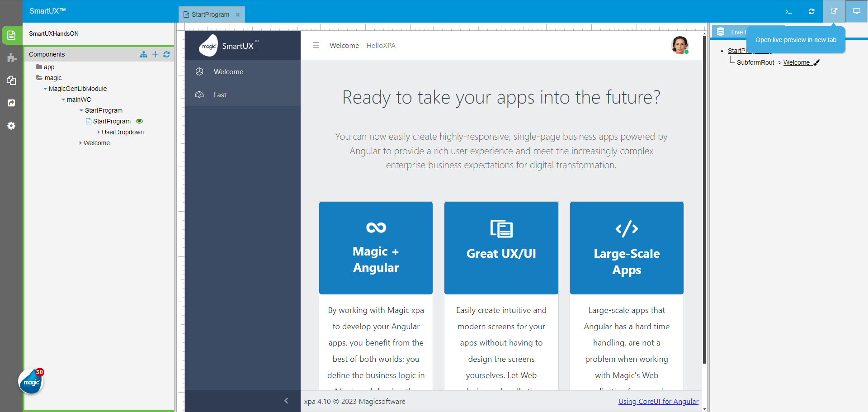Screen dimensions: 868x412
Task: Refresh the Components list
Action: (x=166, y=54)
